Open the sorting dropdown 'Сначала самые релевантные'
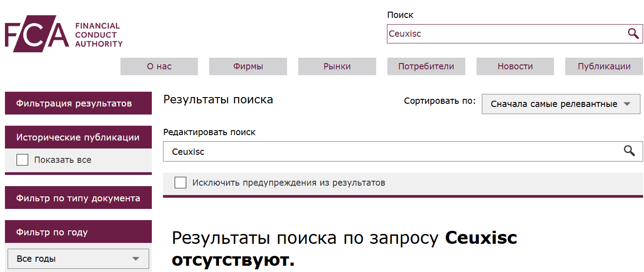This screenshot has width=644, height=272. tap(560, 104)
